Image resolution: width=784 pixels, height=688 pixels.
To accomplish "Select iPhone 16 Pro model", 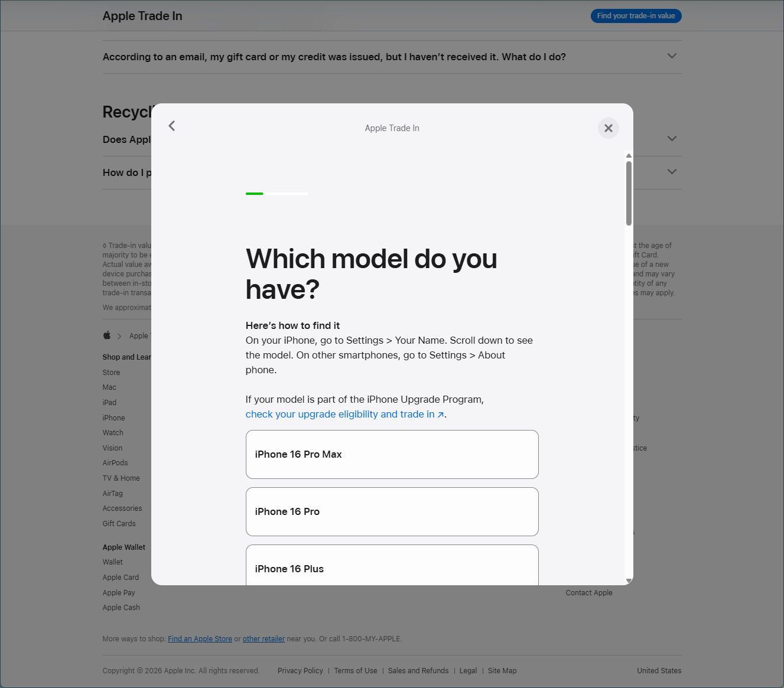I will 392,511.
